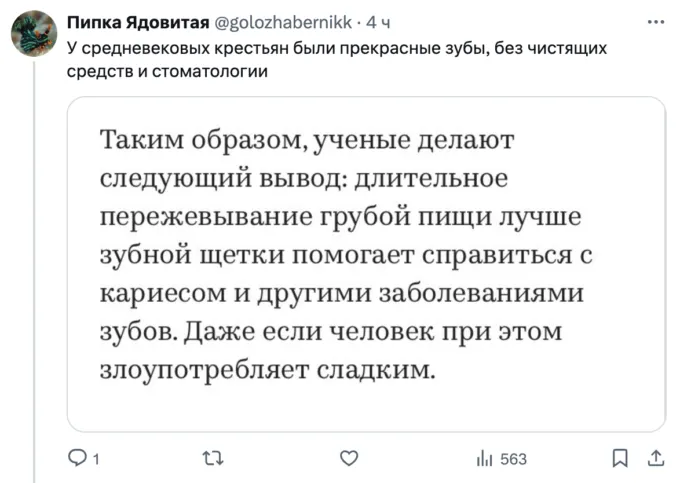Like the tweet with the heart icon
Screen dimensions: 680x483
click(x=348, y=459)
